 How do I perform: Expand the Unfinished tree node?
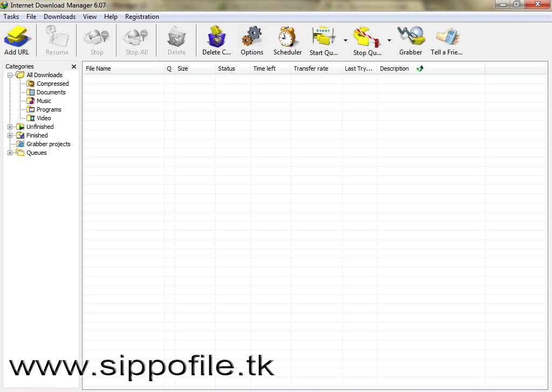pos(10,127)
